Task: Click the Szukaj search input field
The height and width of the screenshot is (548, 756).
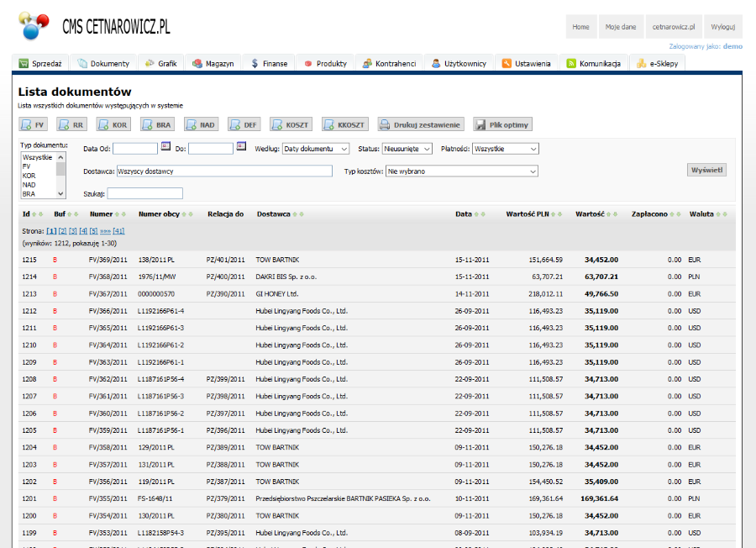Action: click(x=144, y=193)
